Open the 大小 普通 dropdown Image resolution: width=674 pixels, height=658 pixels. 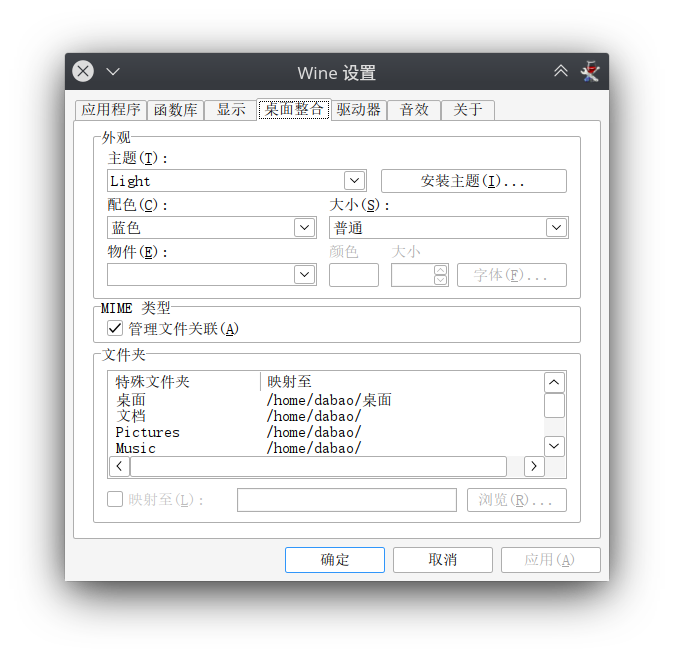pos(556,227)
